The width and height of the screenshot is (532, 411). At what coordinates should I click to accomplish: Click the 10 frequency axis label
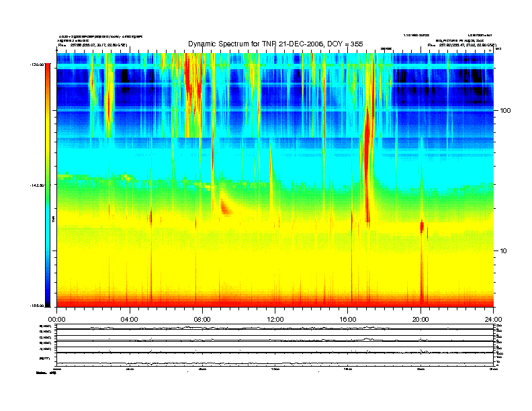[504, 251]
